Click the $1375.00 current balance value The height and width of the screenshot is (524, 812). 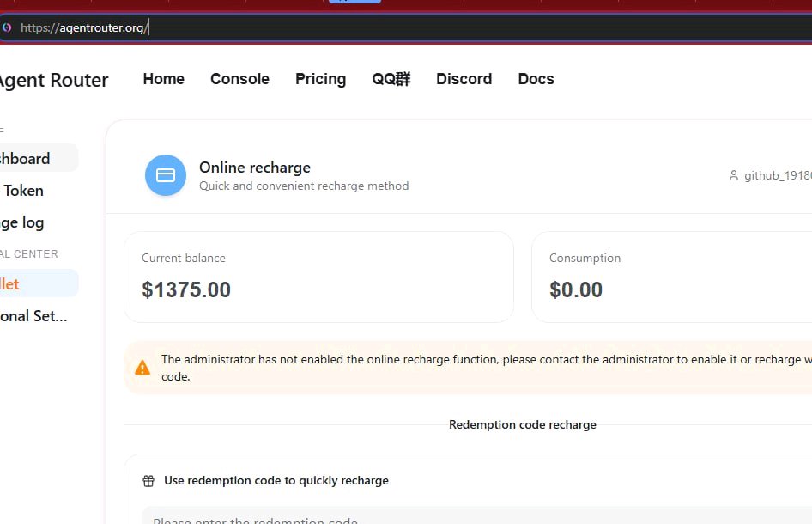(x=186, y=289)
